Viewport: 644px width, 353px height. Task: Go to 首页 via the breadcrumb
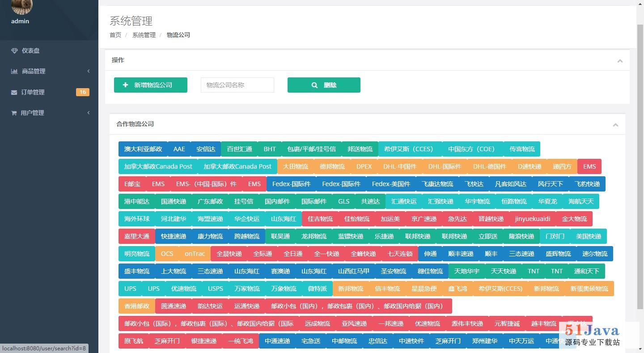(115, 35)
